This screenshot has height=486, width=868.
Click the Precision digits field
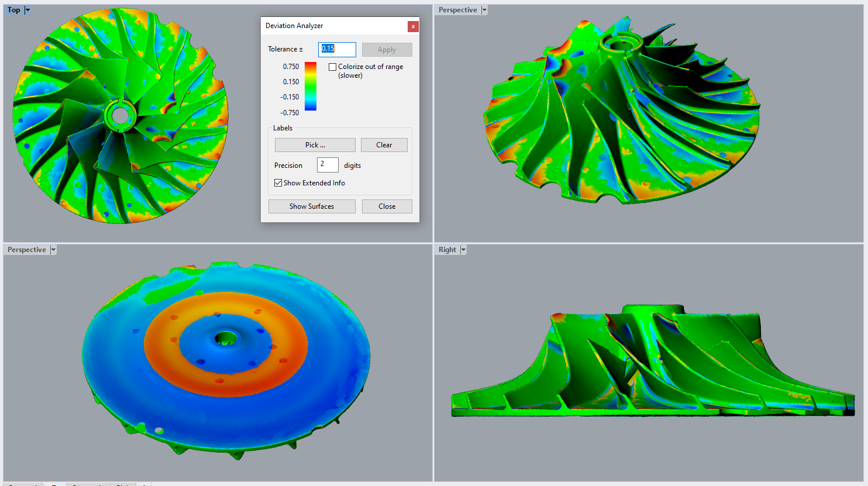click(x=328, y=165)
